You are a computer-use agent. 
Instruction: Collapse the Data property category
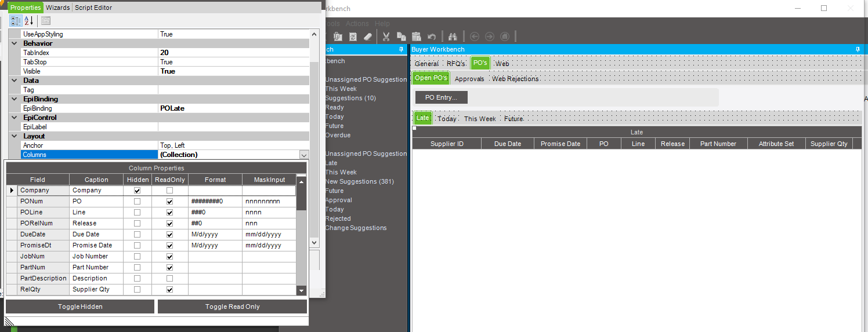click(x=15, y=81)
